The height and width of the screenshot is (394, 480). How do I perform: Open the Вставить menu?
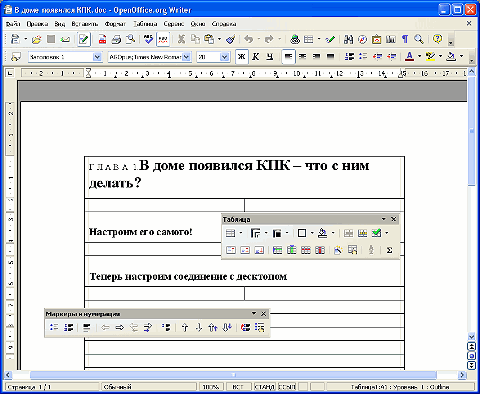coord(85,24)
